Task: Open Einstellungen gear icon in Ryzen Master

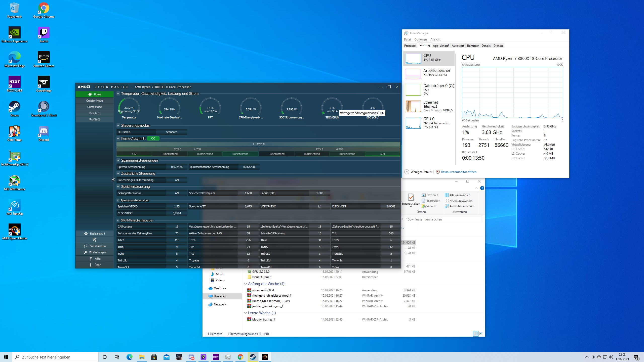Action: [x=86, y=252]
